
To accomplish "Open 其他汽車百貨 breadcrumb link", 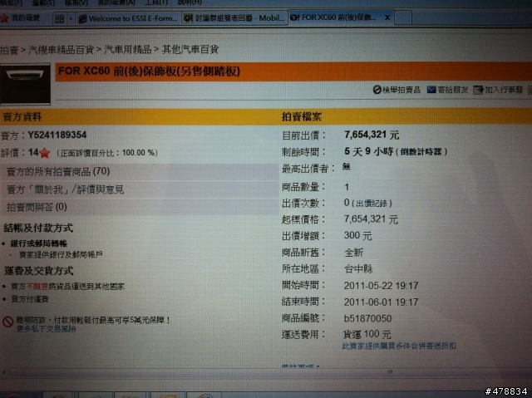I will pyautogui.click(x=190, y=50).
